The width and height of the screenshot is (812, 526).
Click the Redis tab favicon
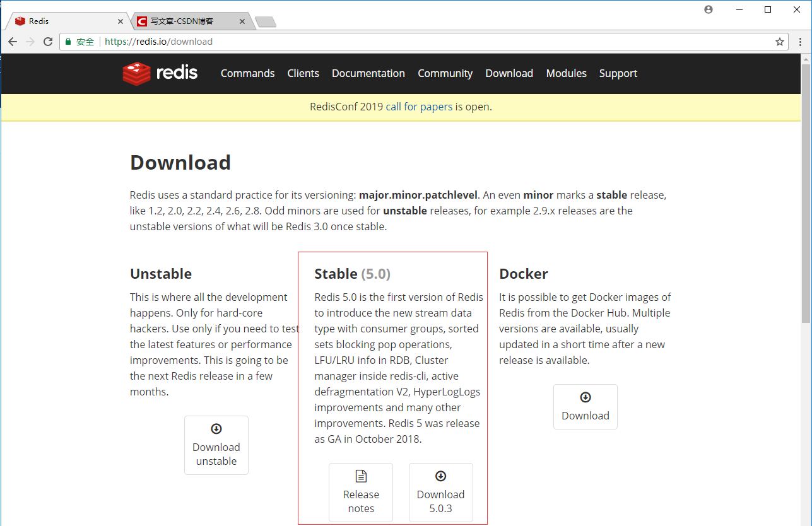point(20,21)
